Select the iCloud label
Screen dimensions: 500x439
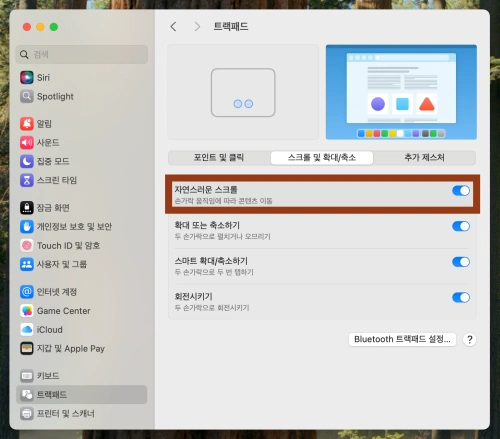[50, 330]
